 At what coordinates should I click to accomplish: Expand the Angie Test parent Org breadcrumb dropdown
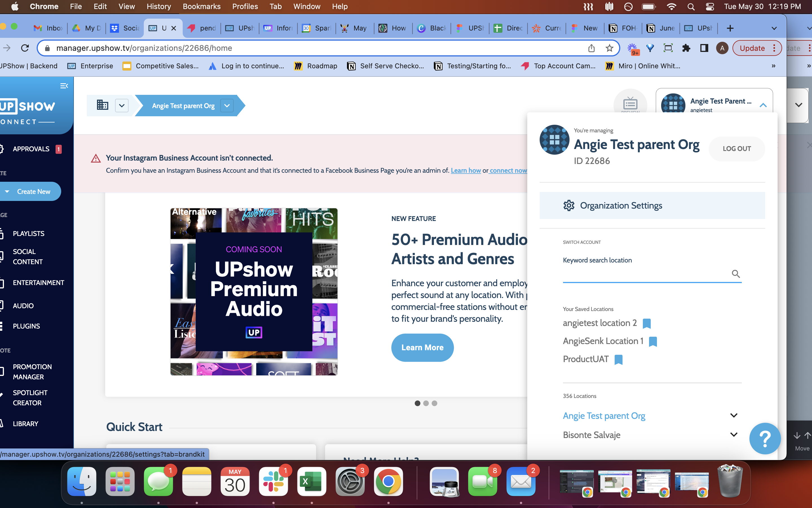(x=227, y=106)
